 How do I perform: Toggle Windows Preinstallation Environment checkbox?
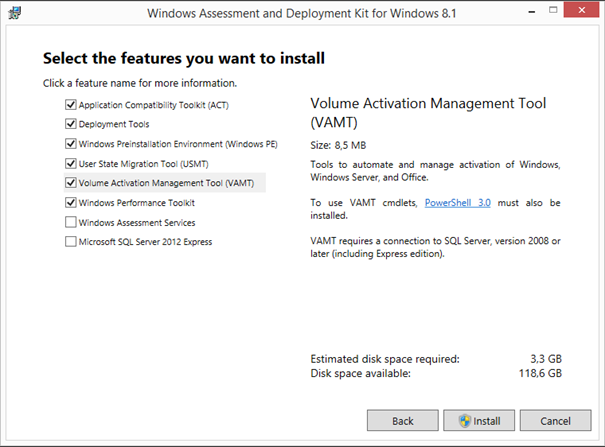click(71, 144)
